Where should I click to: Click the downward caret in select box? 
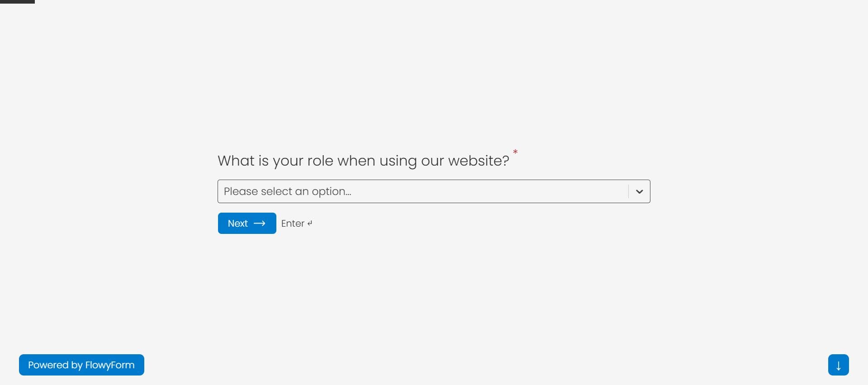[639, 191]
